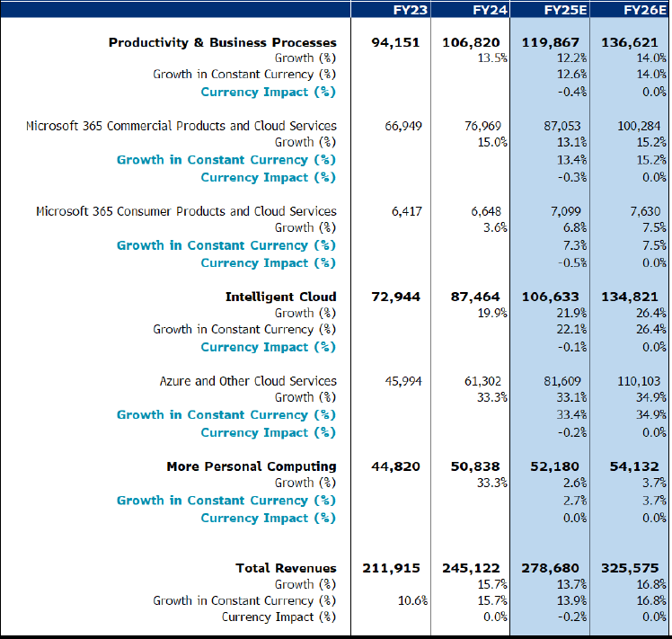Select the cell containing 94,151
Image resolution: width=672 pixels, height=639 pixels.
[394, 42]
